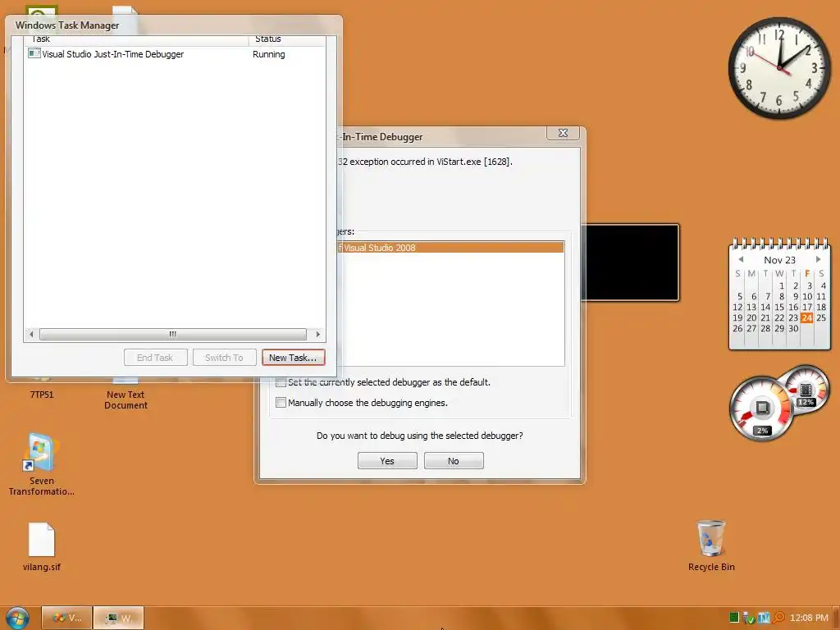Viewport: 840px width, 630px height.
Task: Click the orange magnifier tray icon
Action: click(778, 618)
